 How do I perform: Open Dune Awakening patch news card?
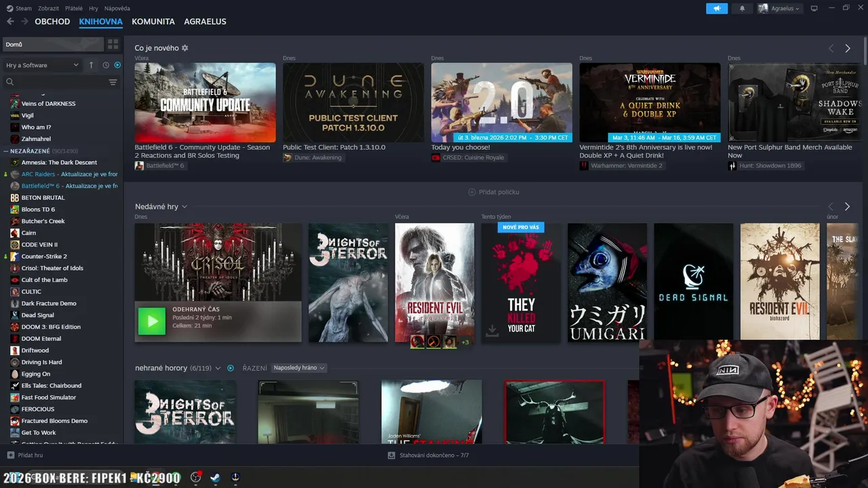[x=353, y=102]
